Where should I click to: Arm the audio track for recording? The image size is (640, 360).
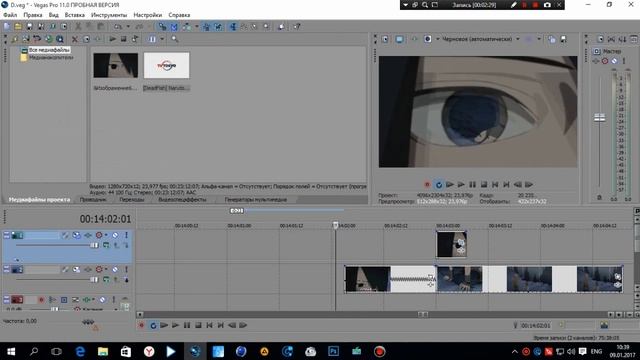[41, 300]
